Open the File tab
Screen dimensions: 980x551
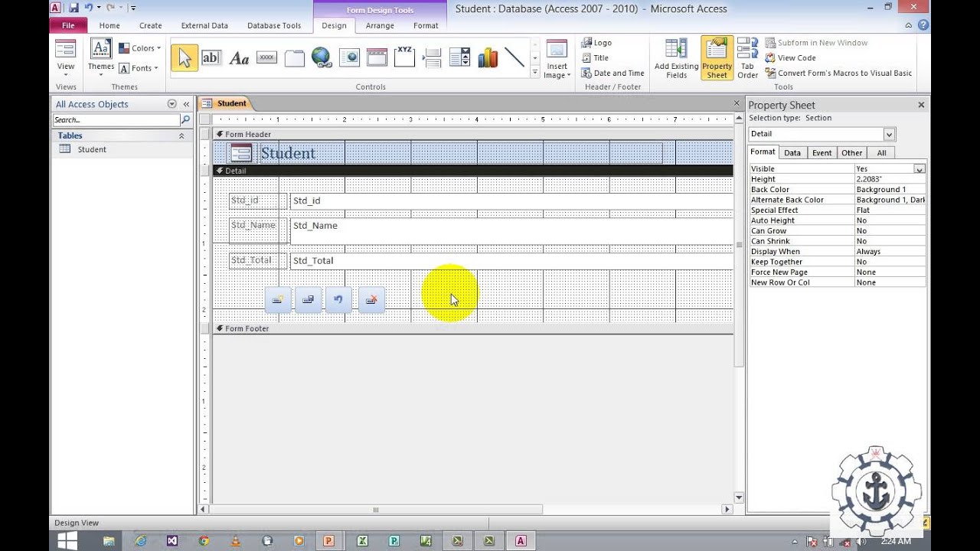click(68, 25)
